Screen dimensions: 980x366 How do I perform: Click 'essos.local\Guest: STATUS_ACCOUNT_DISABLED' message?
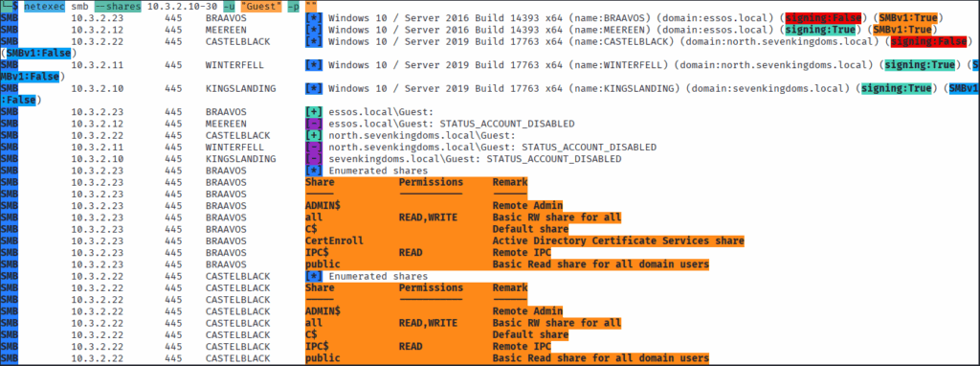pos(452,124)
